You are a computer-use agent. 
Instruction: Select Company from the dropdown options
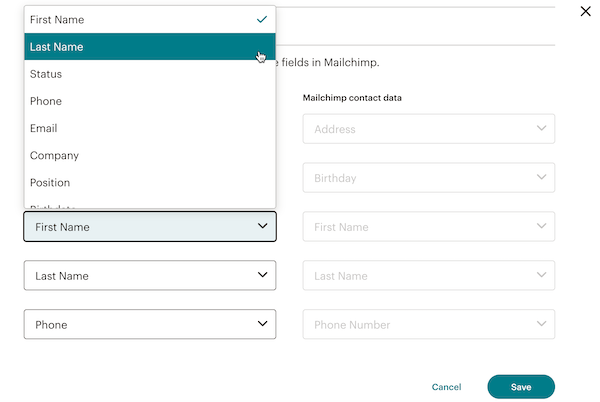(150, 156)
